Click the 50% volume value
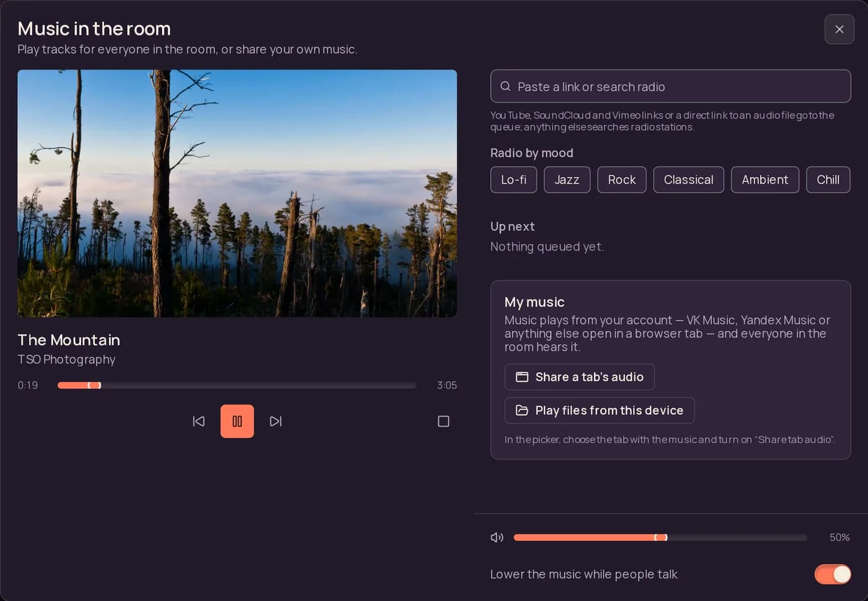This screenshot has width=868, height=601. tap(839, 537)
